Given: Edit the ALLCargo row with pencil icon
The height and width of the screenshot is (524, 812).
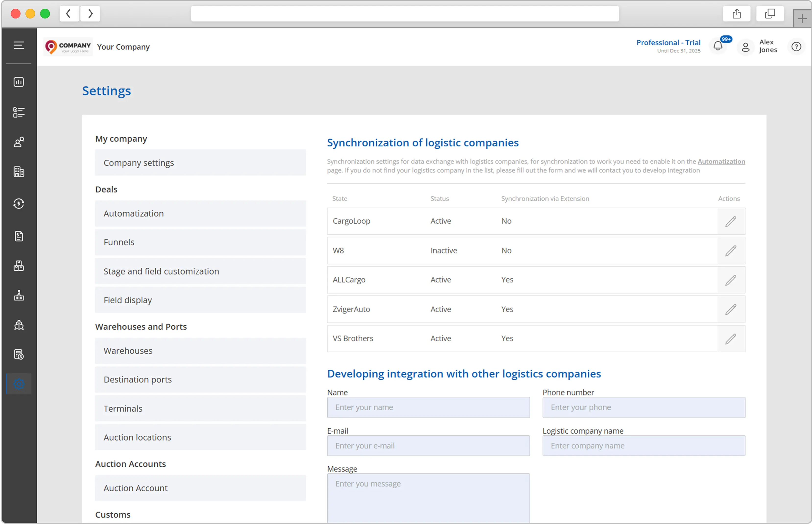Looking at the screenshot, I should coord(731,280).
